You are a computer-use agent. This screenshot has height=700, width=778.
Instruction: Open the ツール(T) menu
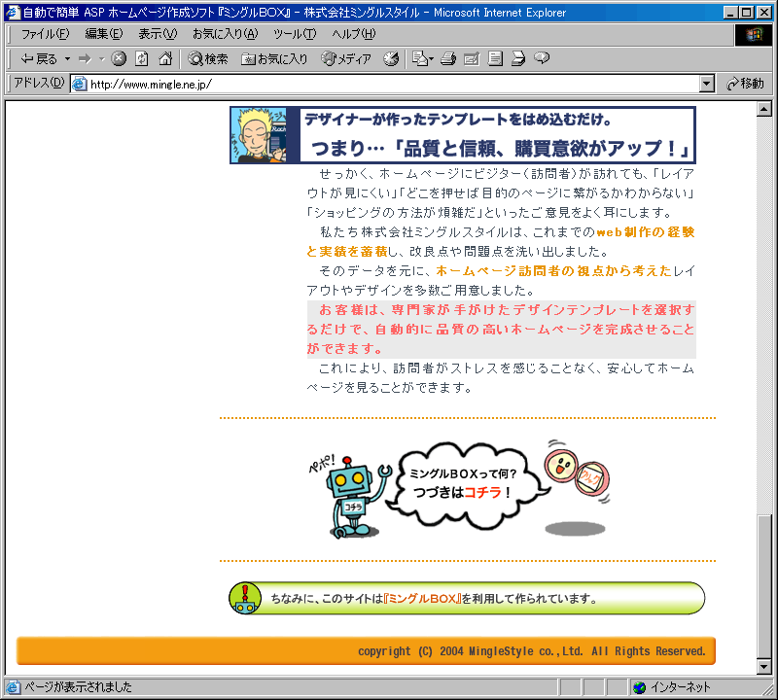(x=295, y=34)
